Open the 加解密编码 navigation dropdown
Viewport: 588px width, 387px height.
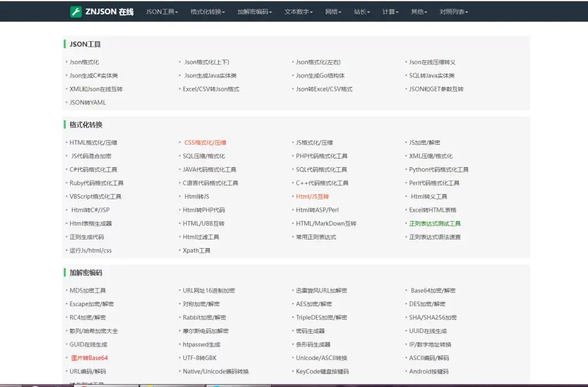pos(254,11)
